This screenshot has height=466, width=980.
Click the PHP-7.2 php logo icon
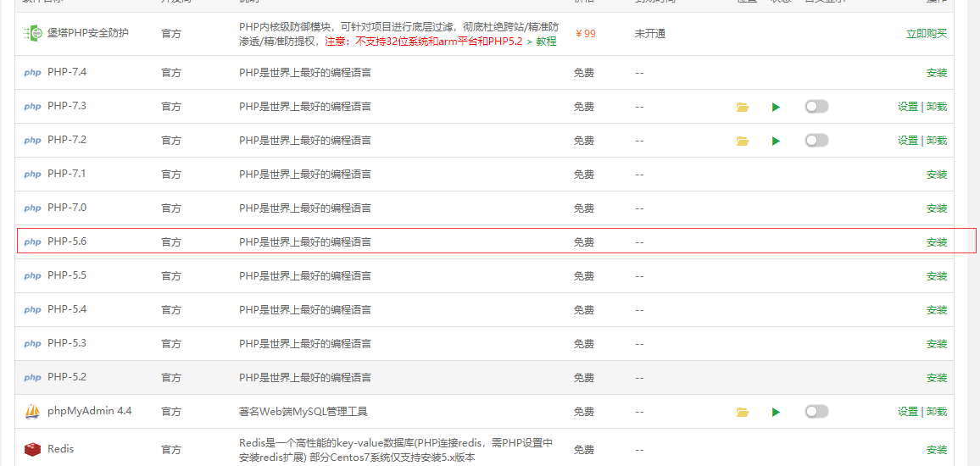click(32, 141)
